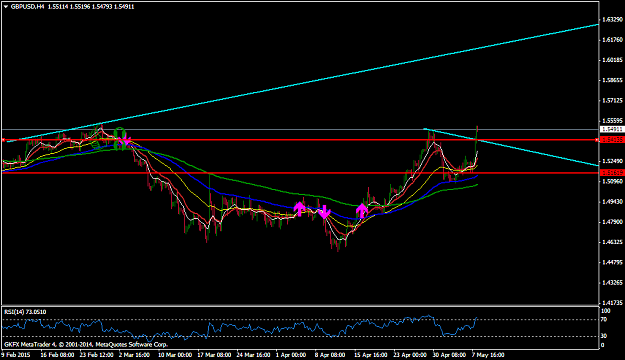Open the chart menu triangle beside GBPUSD,H4
This screenshot has height=360, width=625.
(6, 7)
